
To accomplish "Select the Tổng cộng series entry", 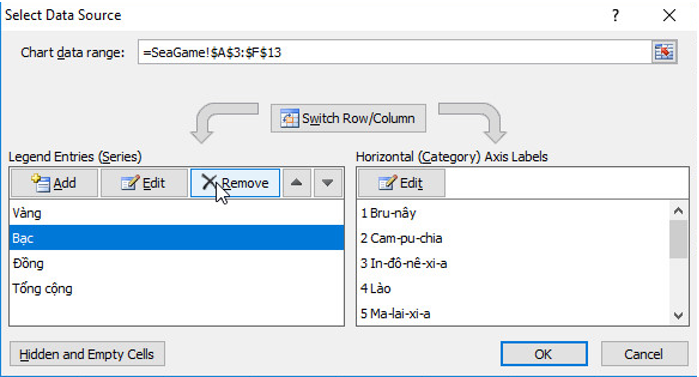I will tap(177, 288).
